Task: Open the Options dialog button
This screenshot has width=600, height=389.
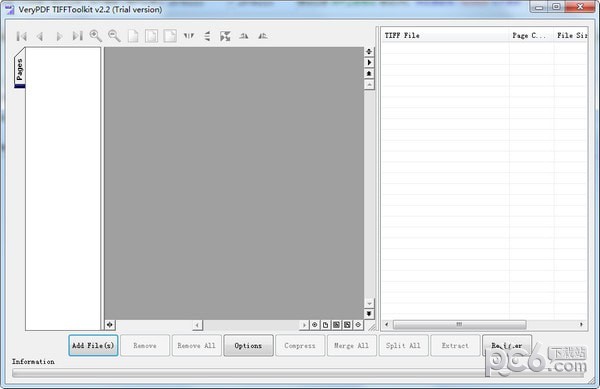Action: 248,345
